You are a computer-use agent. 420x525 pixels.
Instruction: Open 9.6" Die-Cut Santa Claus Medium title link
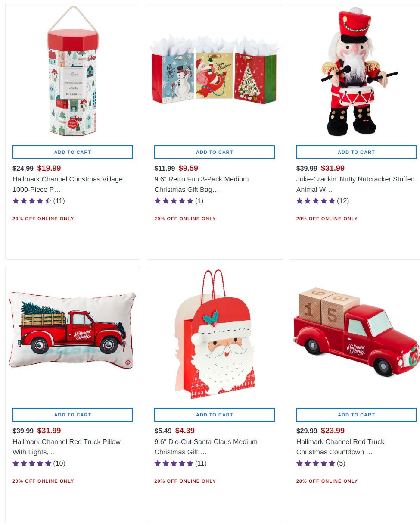pyautogui.click(x=206, y=447)
